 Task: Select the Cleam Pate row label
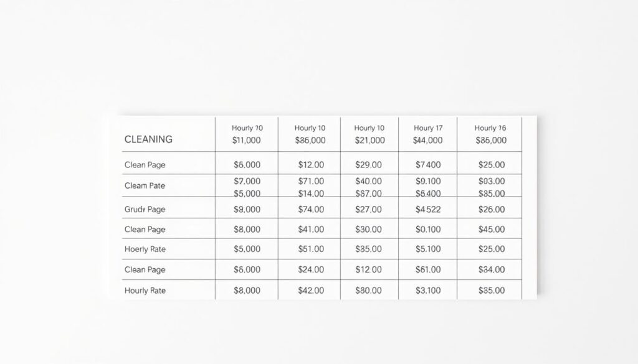[145, 185]
